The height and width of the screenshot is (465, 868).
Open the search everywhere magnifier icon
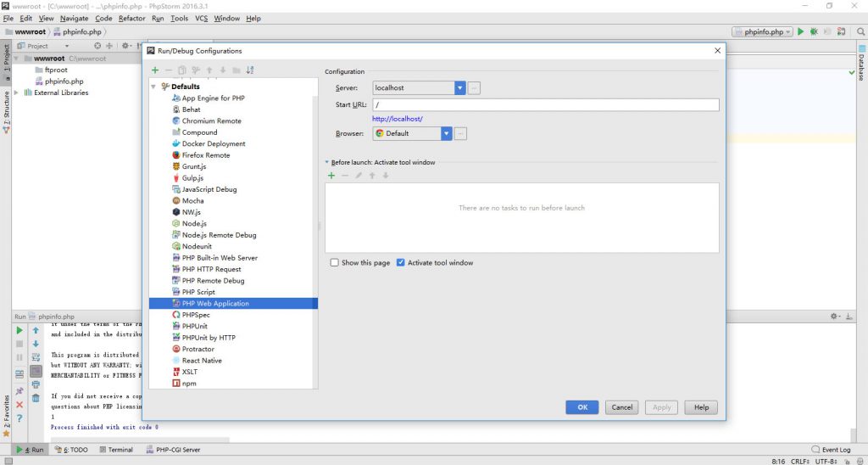click(861, 31)
